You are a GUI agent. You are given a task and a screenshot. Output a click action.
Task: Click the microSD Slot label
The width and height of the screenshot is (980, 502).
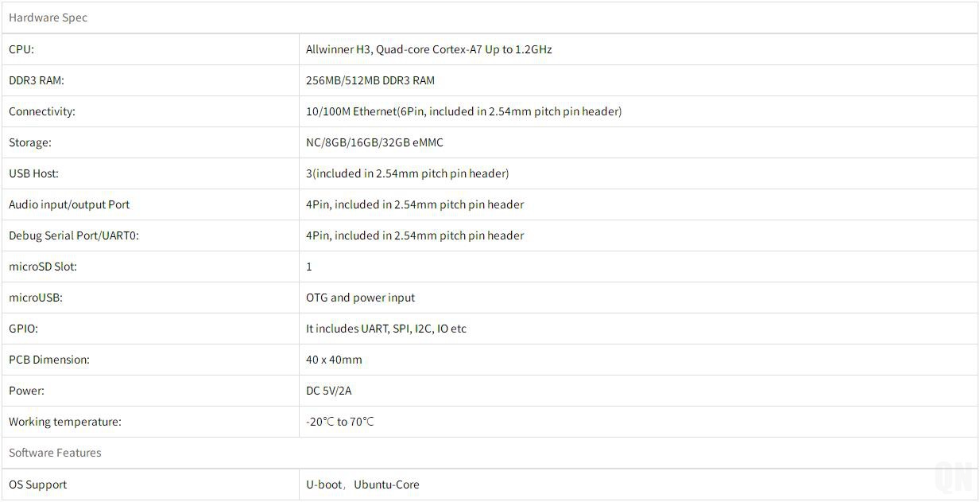(x=43, y=267)
